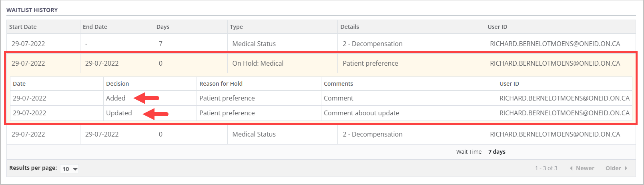Image resolution: width=644 pixels, height=185 pixels.
Task: Click the Added decision entry
Action: click(x=116, y=98)
